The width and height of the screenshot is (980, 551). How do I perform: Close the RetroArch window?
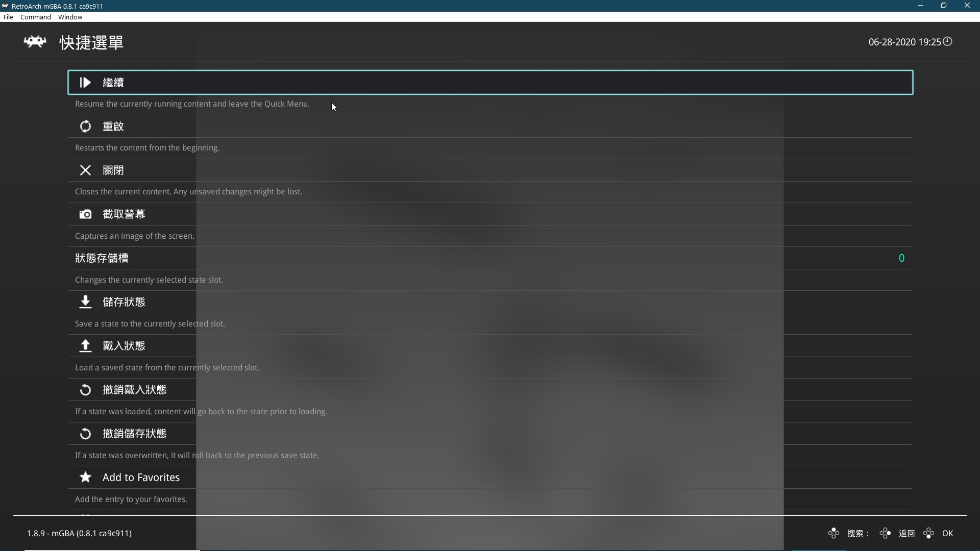click(x=967, y=6)
